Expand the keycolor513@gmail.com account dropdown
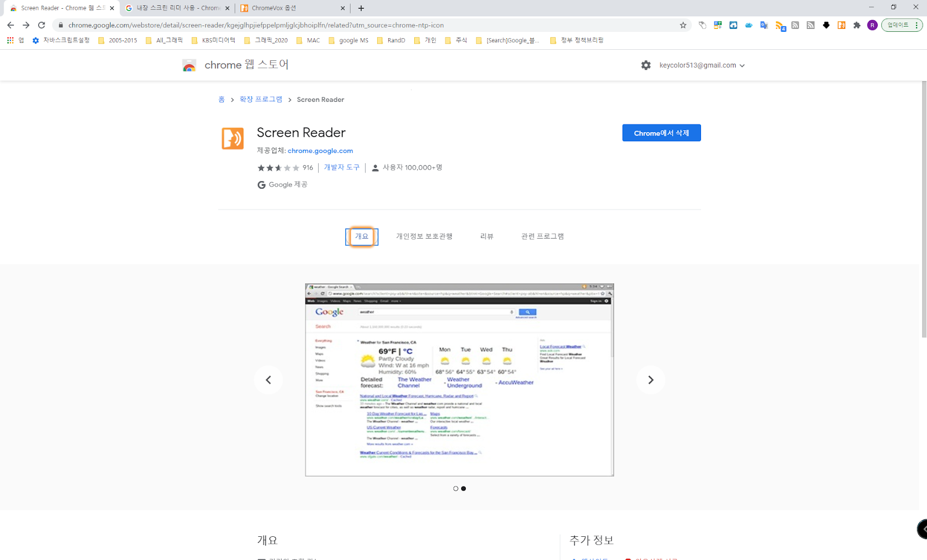 702,65
